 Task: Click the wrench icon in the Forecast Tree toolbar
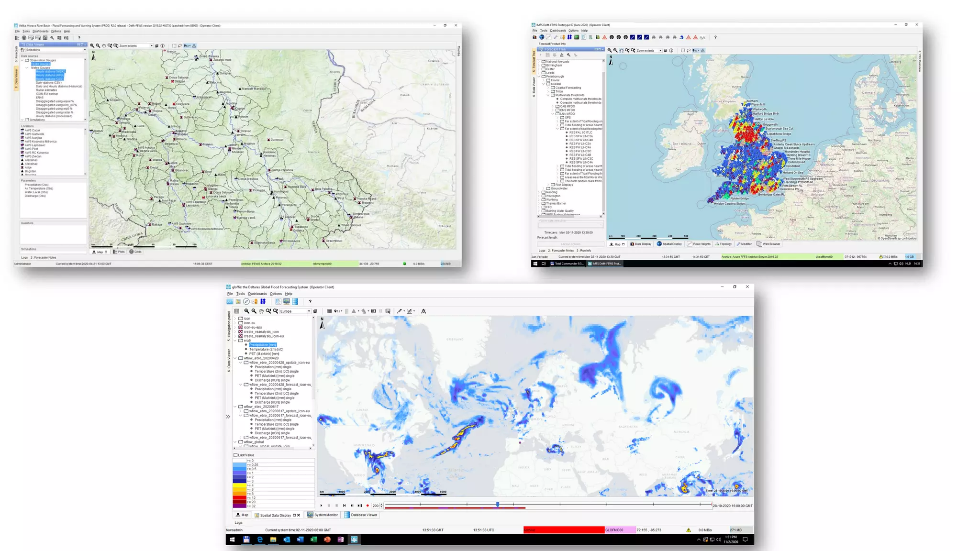click(x=568, y=55)
